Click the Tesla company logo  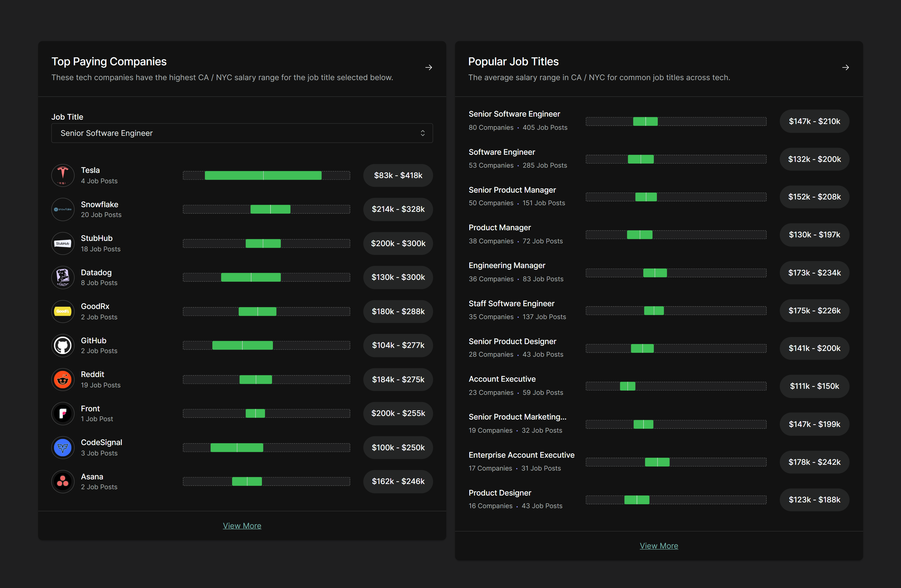63,175
